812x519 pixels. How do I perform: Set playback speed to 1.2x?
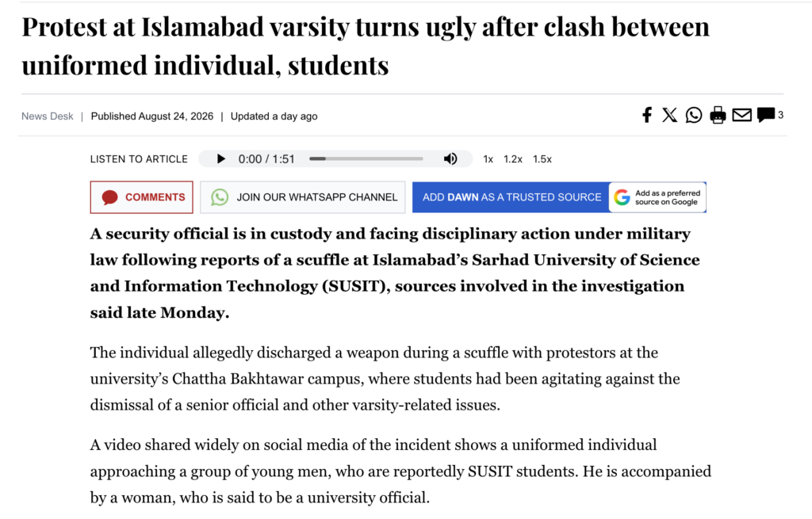click(513, 159)
